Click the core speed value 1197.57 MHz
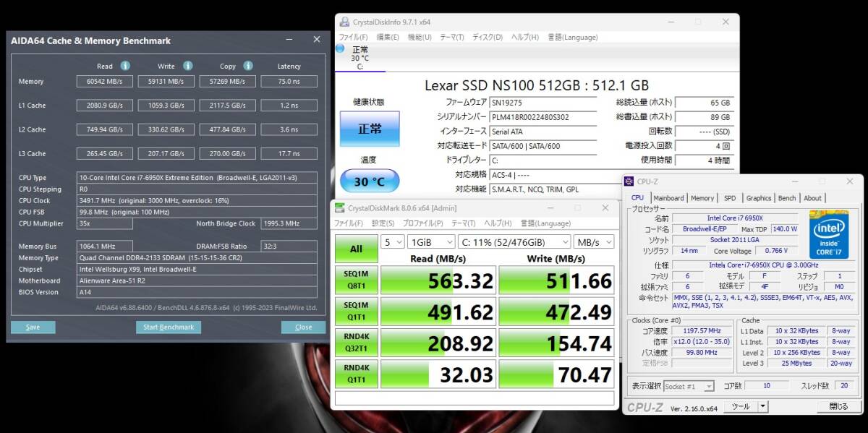The image size is (868, 433). [702, 330]
